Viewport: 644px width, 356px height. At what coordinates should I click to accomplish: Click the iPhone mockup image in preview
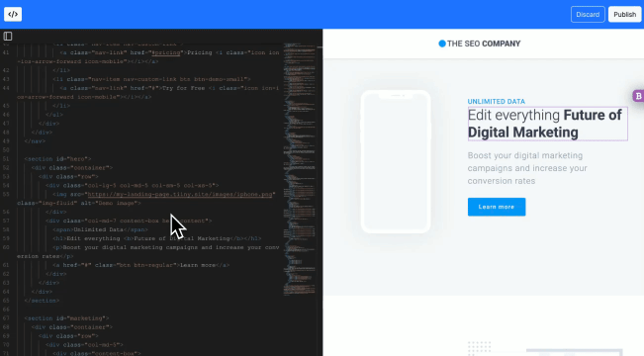(x=396, y=161)
